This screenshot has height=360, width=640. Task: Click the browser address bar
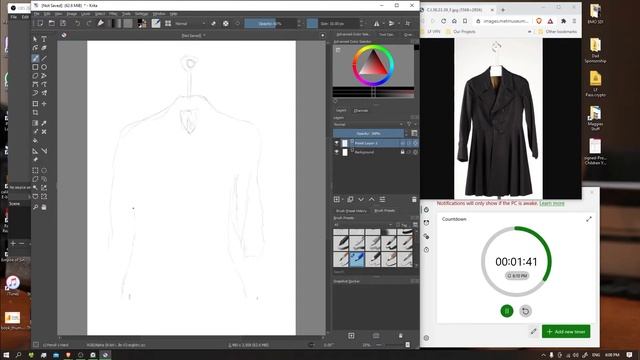click(502, 21)
